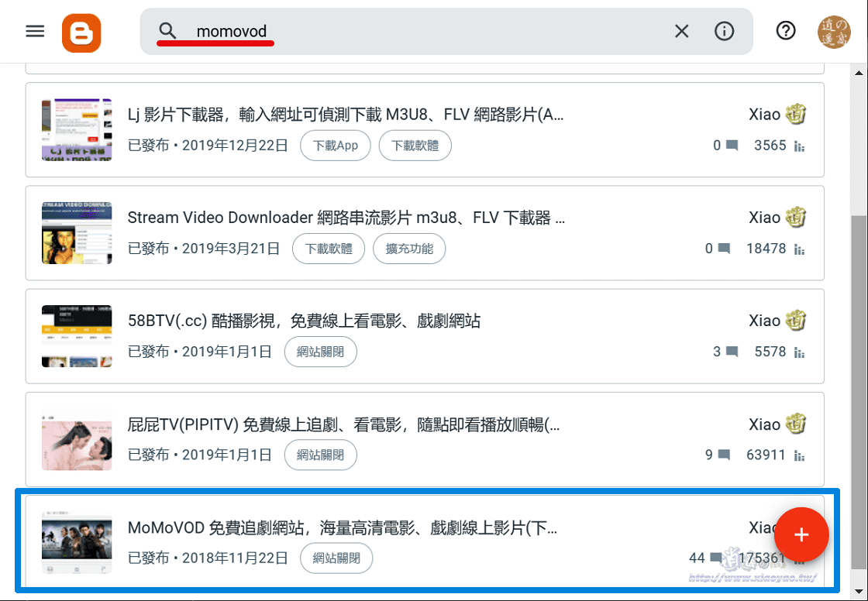Click the Xiao author name on 58BTV post

click(x=764, y=321)
